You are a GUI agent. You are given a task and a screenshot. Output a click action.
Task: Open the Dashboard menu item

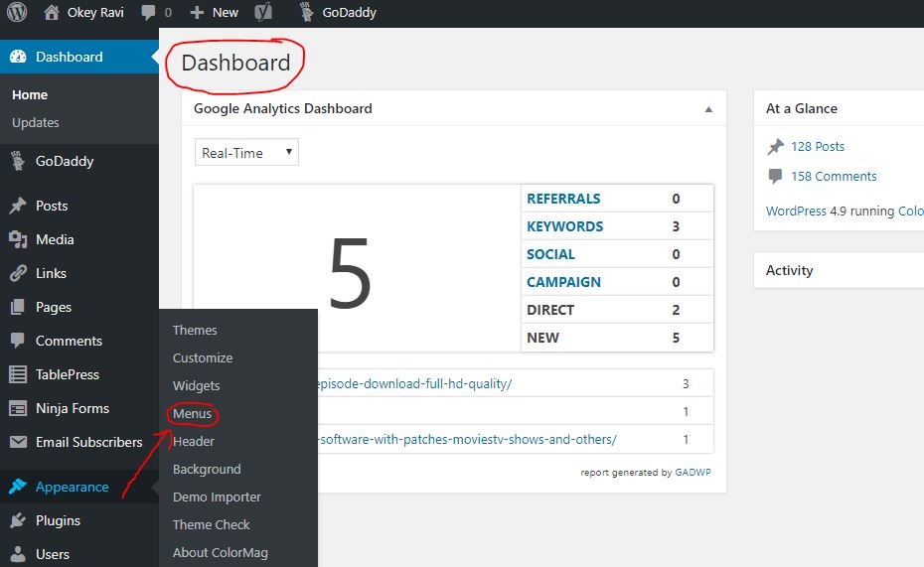(79, 57)
